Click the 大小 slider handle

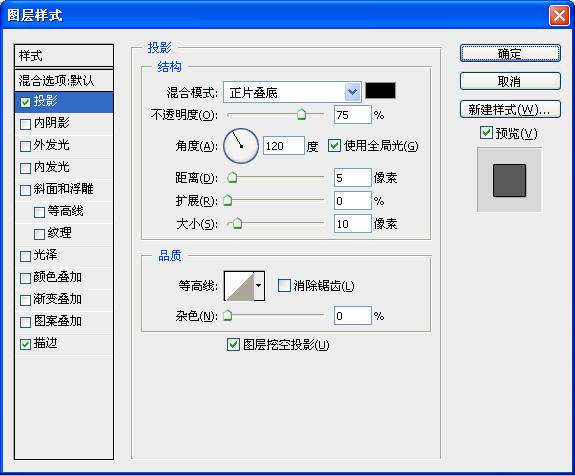coord(238,223)
